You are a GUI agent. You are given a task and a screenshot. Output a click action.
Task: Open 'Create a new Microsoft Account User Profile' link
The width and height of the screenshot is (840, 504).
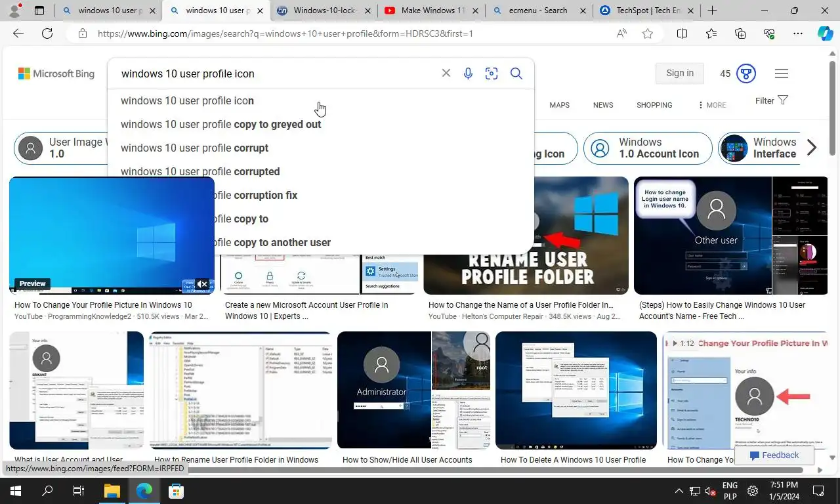pyautogui.click(x=306, y=310)
